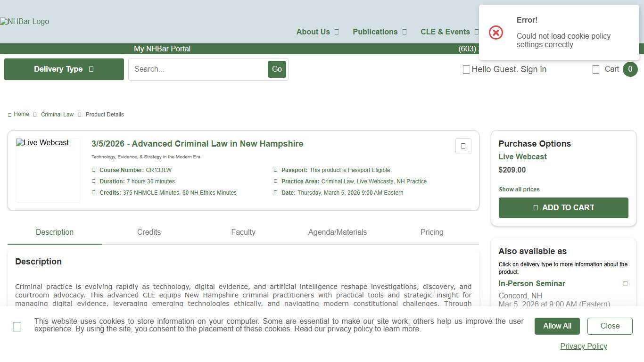644x362 pixels.
Task: Click the info icon next to In-Person Seminar
Action: tap(625, 283)
